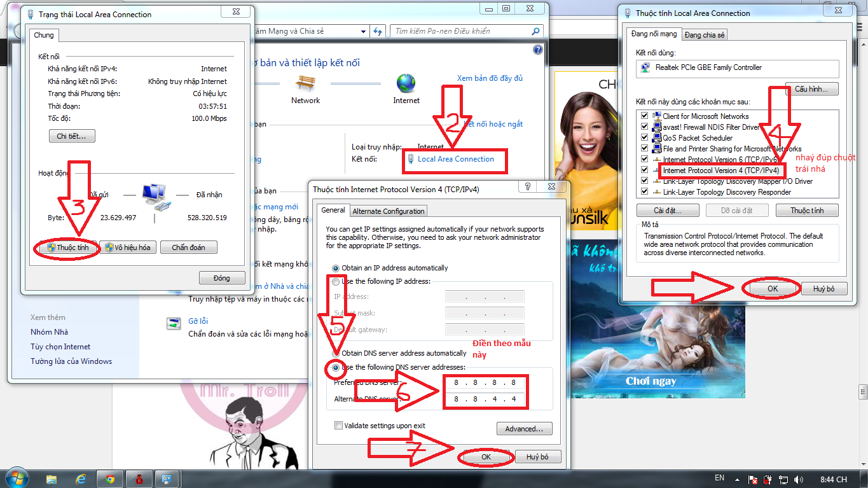Open Windows Explorer from the taskbar
The height and width of the screenshot is (488, 868).
click(52, 479)
